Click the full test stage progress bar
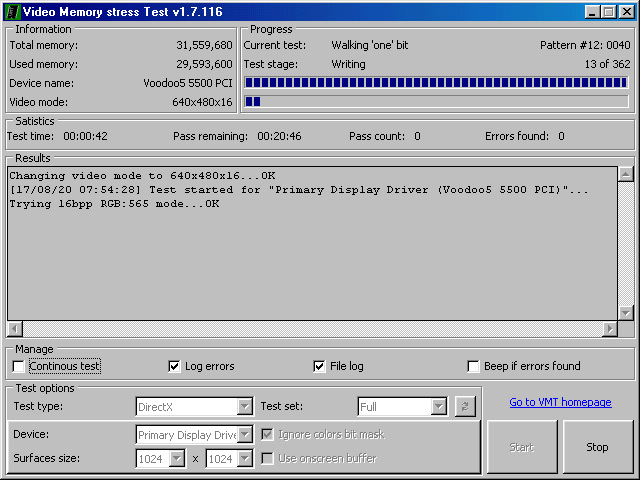 (x=436, y=82)
